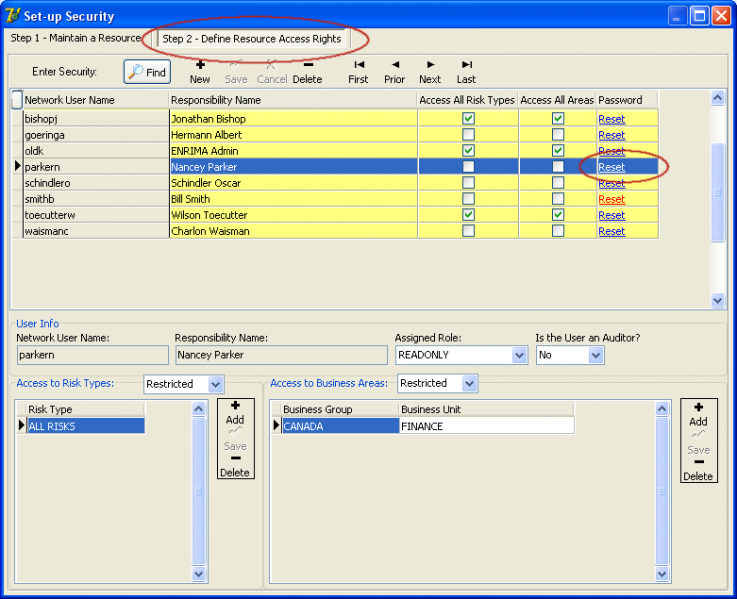Open the Assigned Role dropdown
737x599 pixels.
(x=519, y=355)
